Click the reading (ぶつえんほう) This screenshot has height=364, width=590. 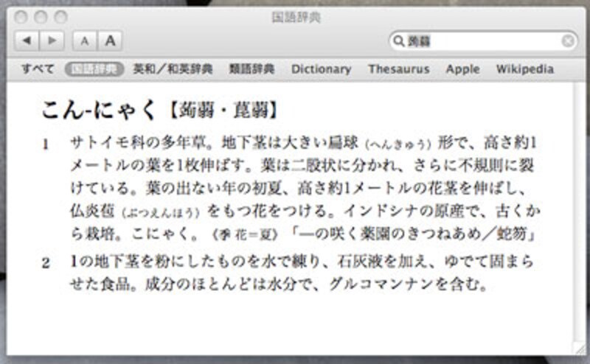(x=161, y=212)
